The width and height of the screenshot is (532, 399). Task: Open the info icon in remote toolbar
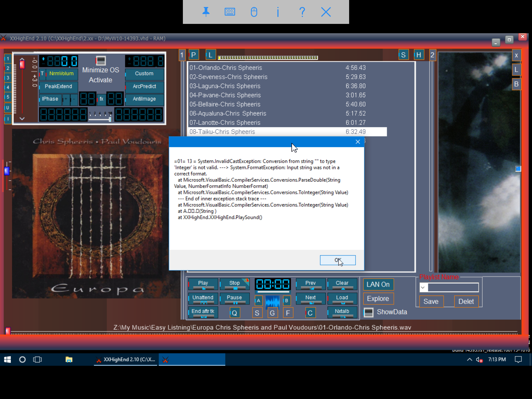click(x=278, y=12)
